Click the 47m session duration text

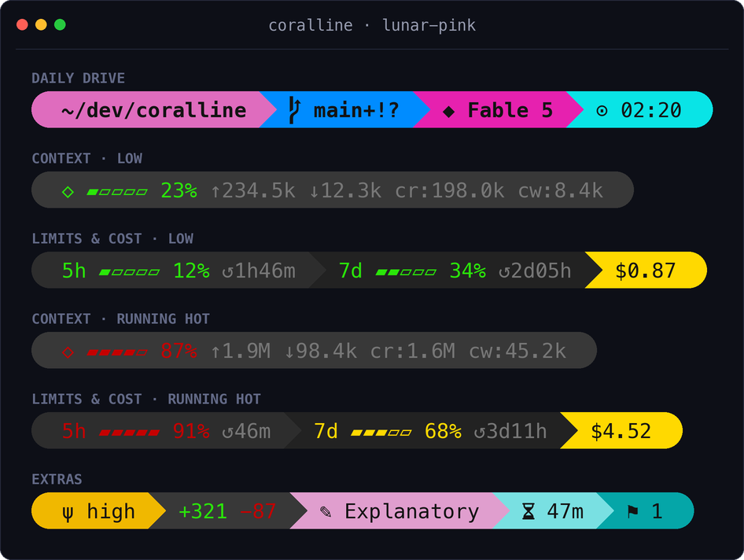point(565,511)
